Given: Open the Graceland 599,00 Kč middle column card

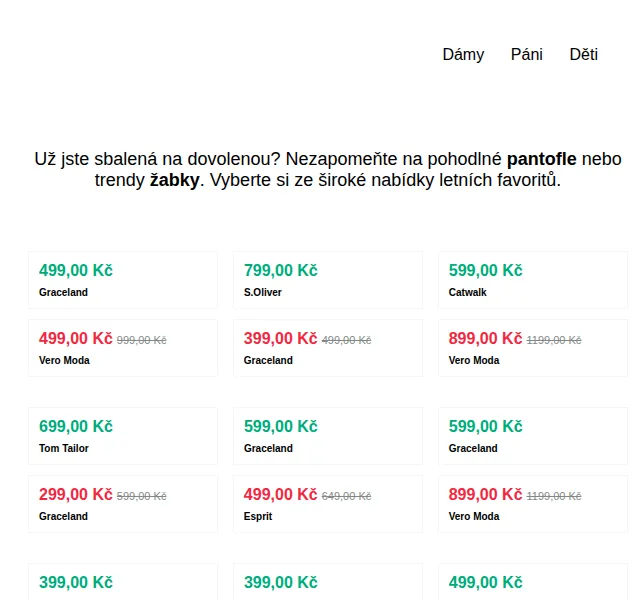Looking at the screenshot, I should (x=328, y=436).
